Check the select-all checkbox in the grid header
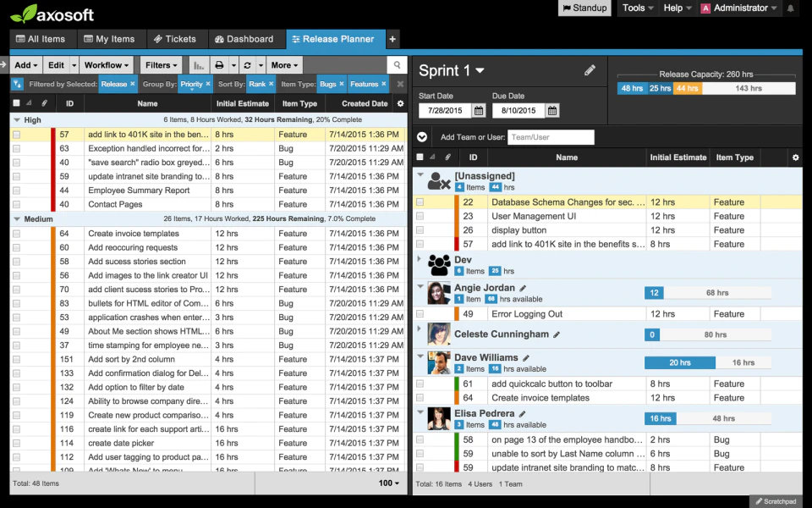812x508 pixels. [14, 103]
